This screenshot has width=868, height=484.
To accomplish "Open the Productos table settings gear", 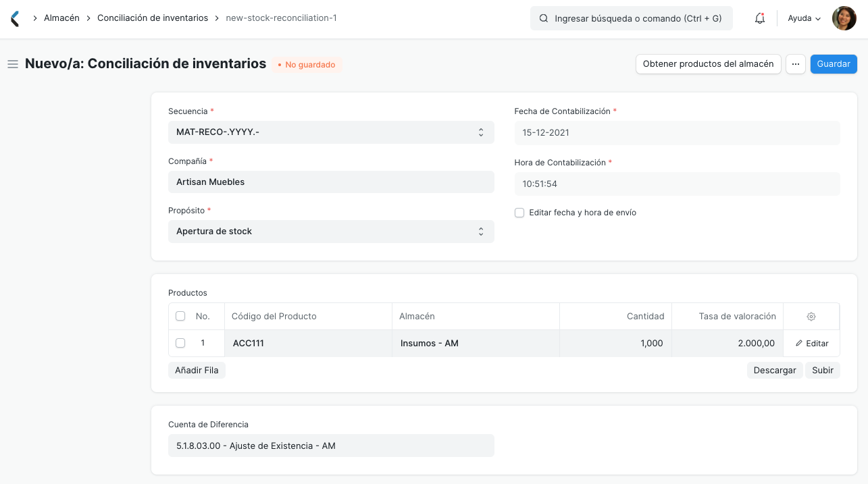I will click(811, 317).
